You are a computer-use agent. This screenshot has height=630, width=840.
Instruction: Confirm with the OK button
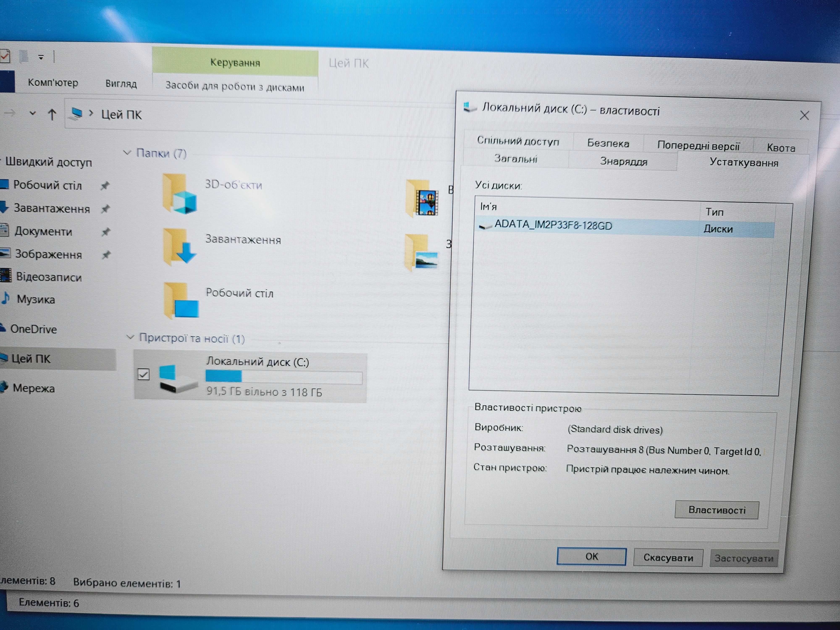[591, 556]
